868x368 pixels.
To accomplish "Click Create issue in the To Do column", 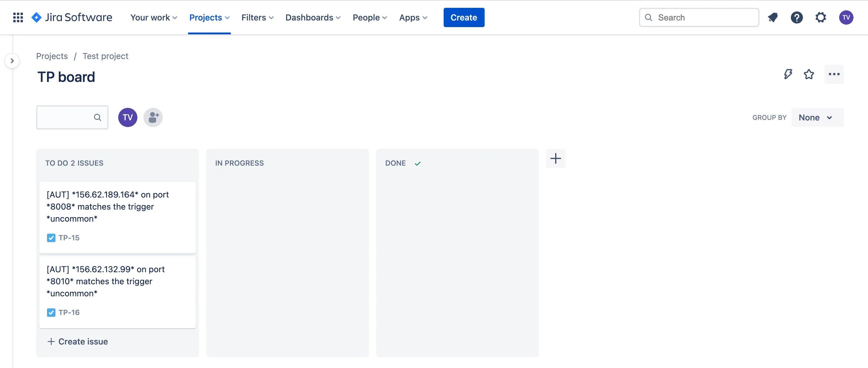I will (77, 341).
